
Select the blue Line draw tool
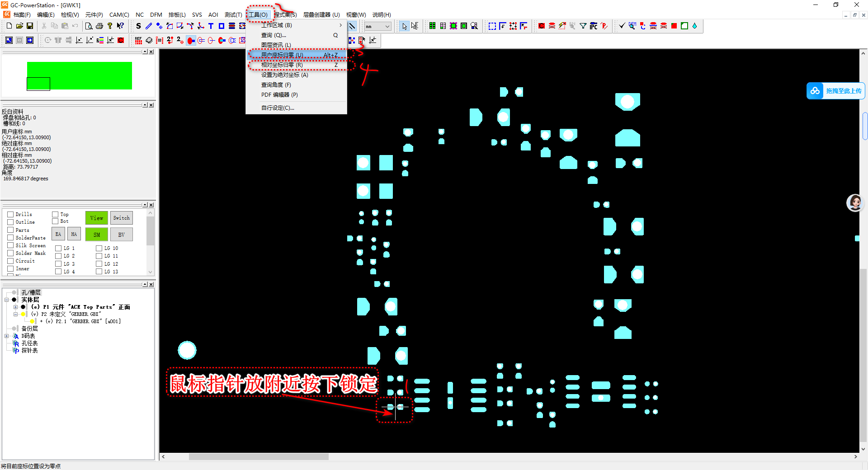[149, 26]
